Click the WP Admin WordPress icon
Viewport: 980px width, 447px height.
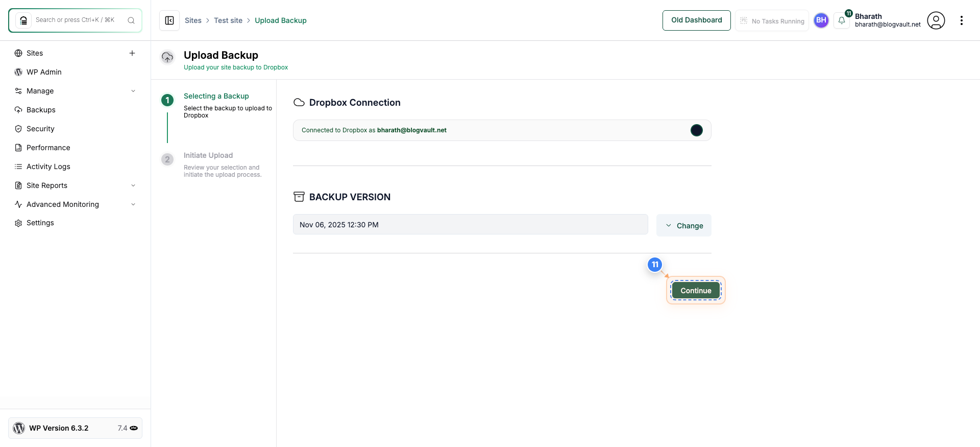[x=18, y=72]
